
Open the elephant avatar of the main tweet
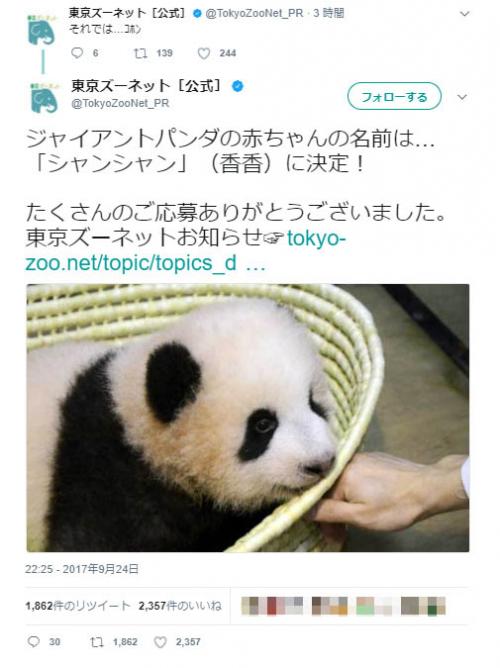(43, 98)
